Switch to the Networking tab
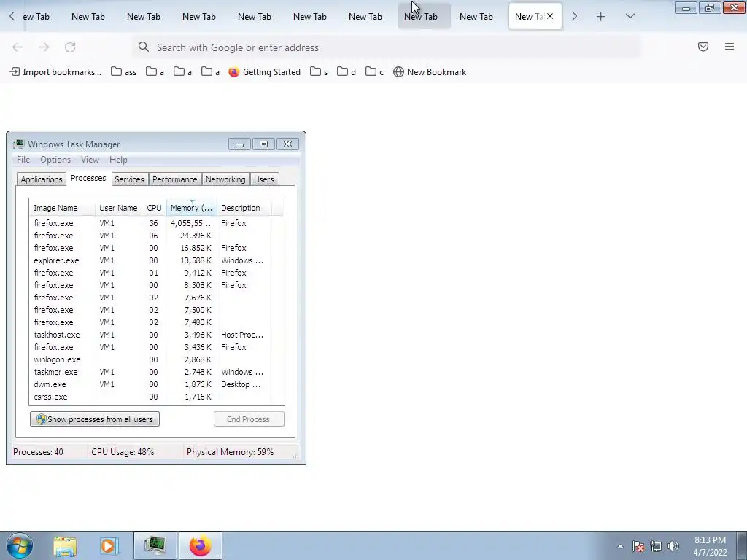Viewport: 747px width, 560px height. tap(226, 179)
